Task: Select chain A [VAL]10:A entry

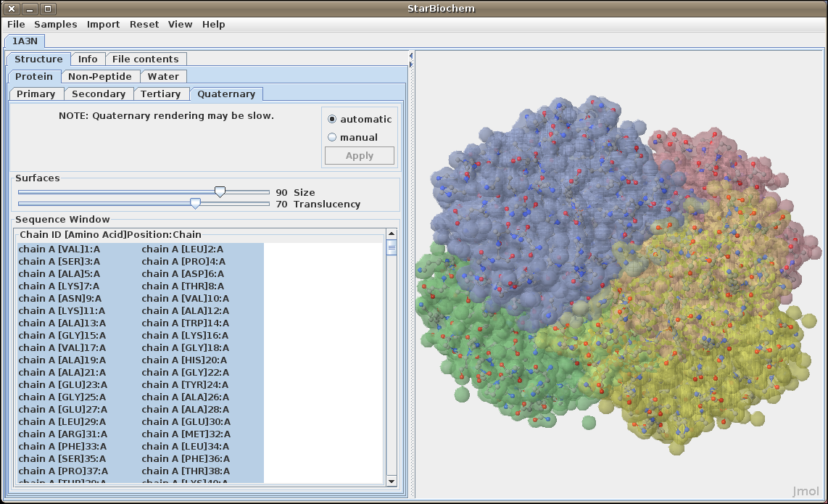Action: (x=185, y=299)
